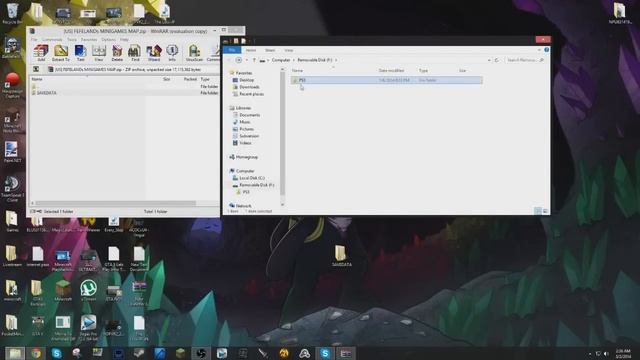Expand the Explorer ribbon with chevron

[x=539, y=50]
